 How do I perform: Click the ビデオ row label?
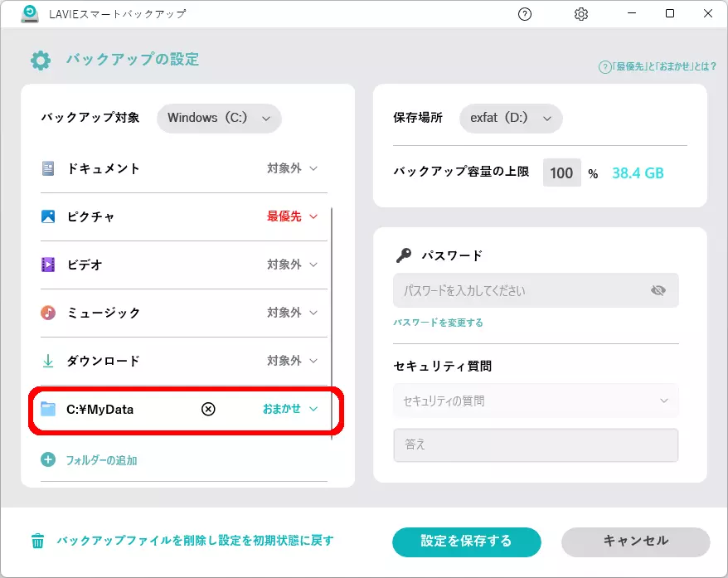click(x=85, y=265)
